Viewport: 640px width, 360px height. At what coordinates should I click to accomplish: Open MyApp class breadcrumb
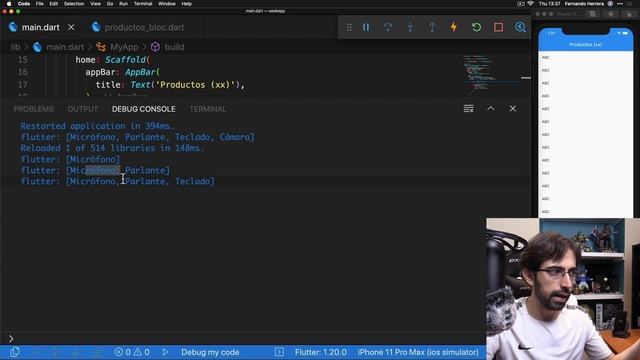(x=124, y=47)
